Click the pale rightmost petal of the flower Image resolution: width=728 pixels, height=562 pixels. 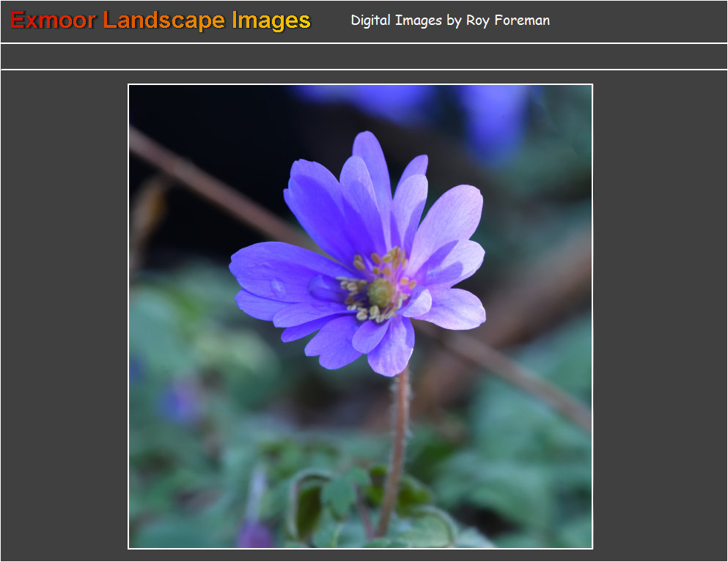(x=456, y=307)
